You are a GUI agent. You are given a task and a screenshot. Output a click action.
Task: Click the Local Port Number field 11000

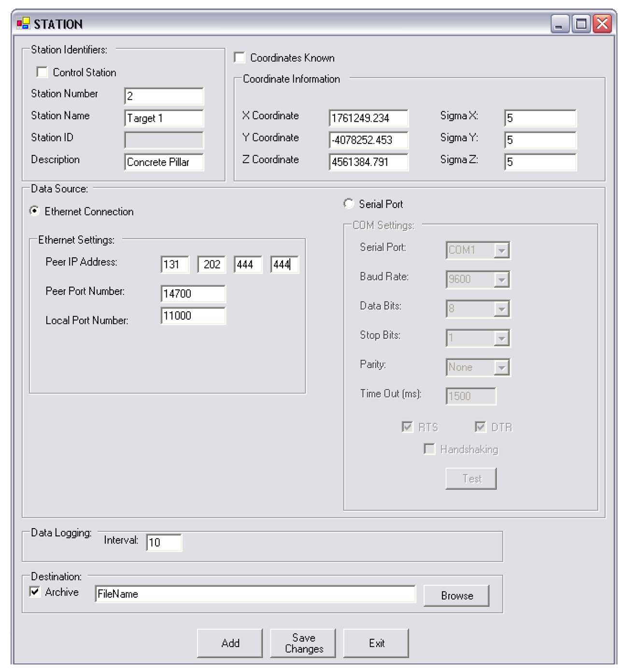tap(193, 316)
